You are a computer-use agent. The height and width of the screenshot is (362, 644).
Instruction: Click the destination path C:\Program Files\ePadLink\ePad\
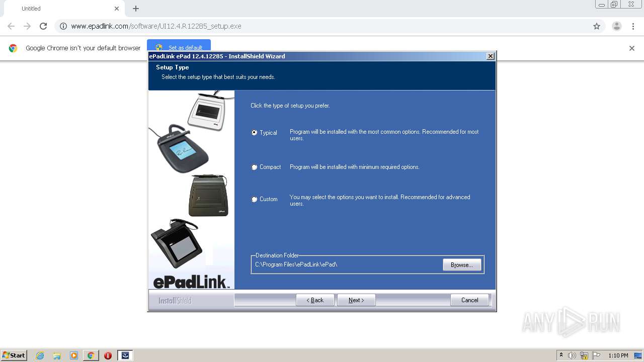pyautogui.click(x=296, y=264)
